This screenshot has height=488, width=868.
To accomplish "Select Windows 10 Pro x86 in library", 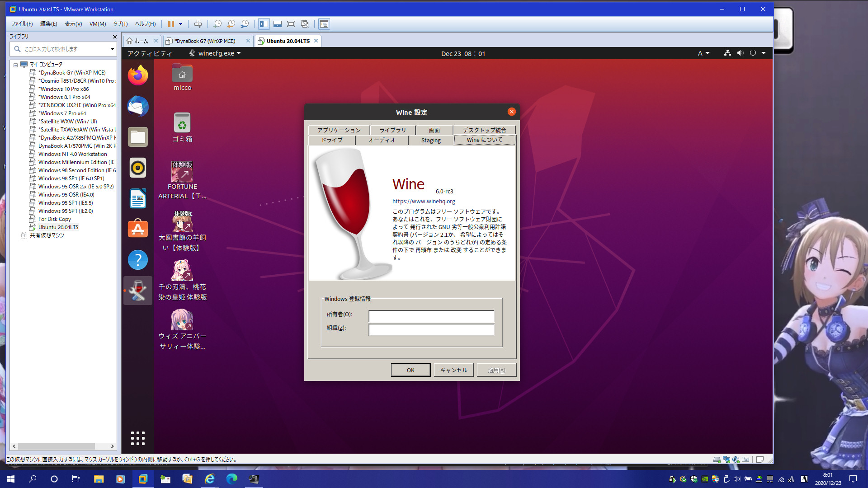I will click(x=63, y=89).
